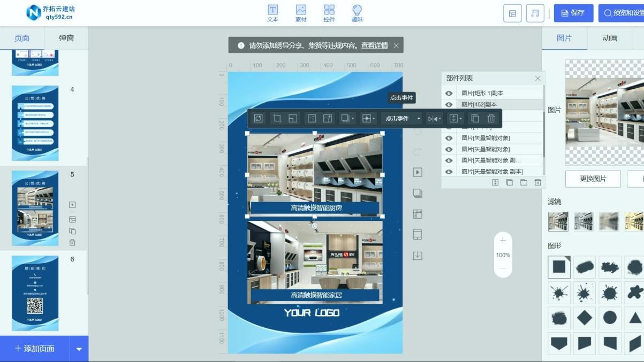The image size is (644, 362).
Task: Open the 控件 widgets menu
Action: point(329,13)
